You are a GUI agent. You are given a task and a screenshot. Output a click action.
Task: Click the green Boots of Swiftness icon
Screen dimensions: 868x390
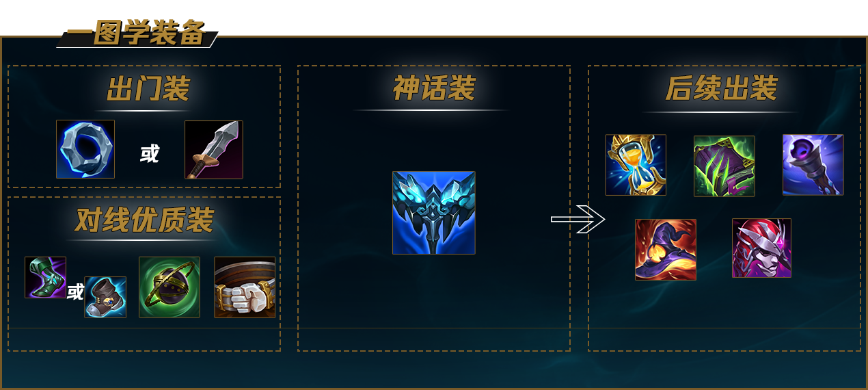[46, 278]
